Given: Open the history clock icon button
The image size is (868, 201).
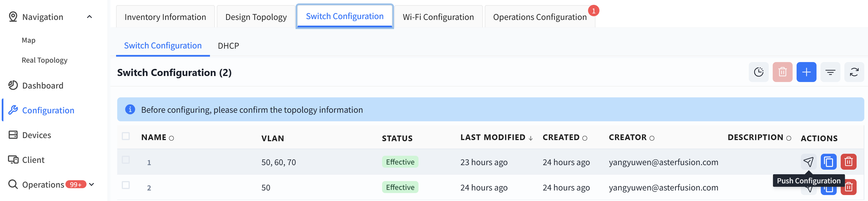Looking at the screenshot, I should click(758, 72).
